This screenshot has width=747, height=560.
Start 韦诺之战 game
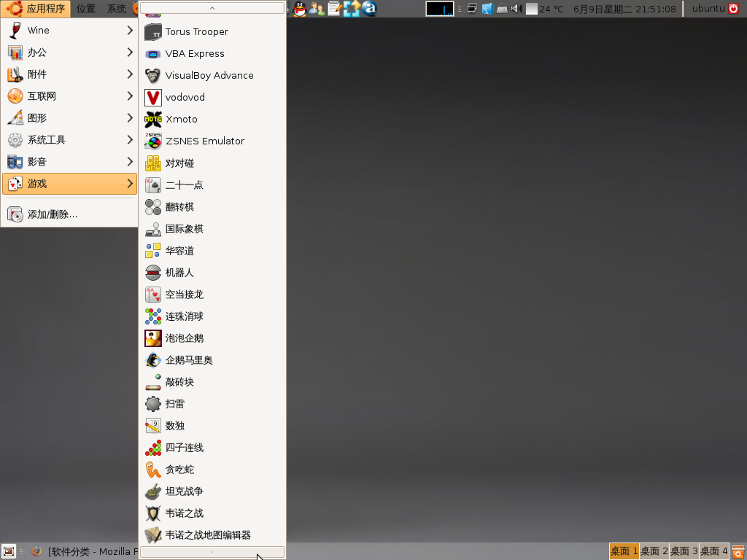pyautogui.click(x=212, y=513)
